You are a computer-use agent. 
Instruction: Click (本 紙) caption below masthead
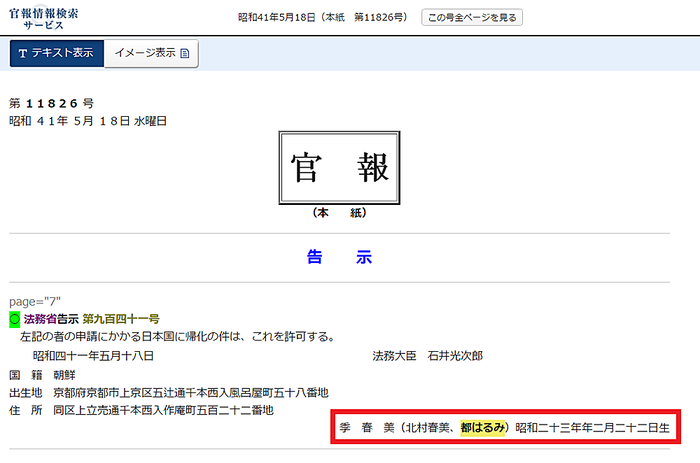tap(339, 213)
